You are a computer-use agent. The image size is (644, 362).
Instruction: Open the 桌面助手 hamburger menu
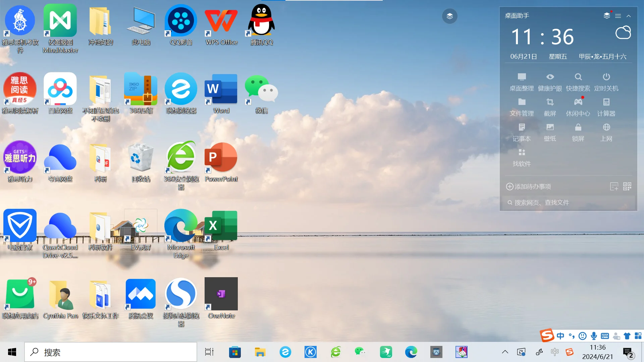(618, 16)
